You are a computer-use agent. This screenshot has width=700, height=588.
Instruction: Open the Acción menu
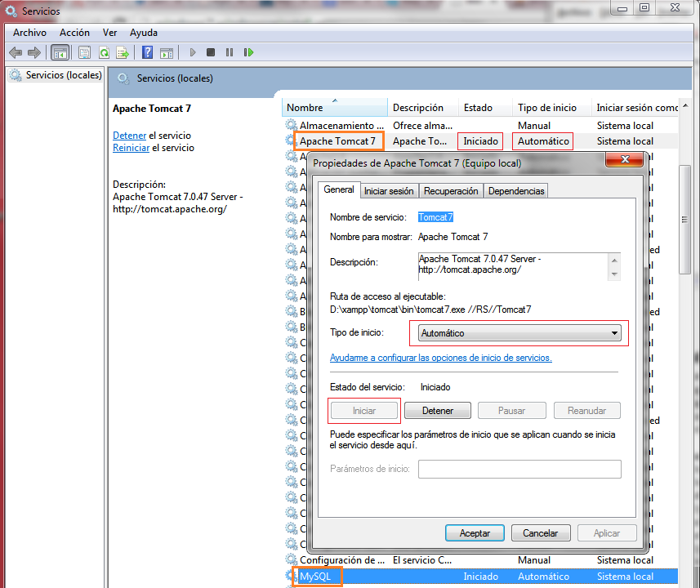[x=74, y=33]
